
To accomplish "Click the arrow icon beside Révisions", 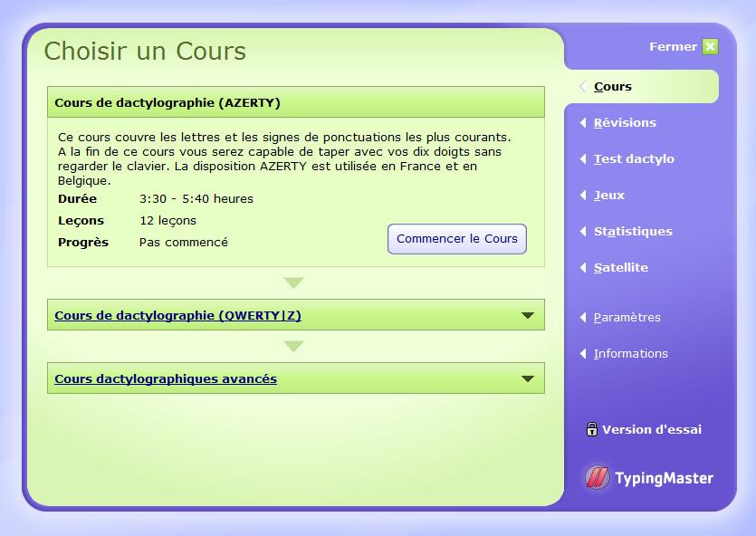I will [x=583, y=122].
